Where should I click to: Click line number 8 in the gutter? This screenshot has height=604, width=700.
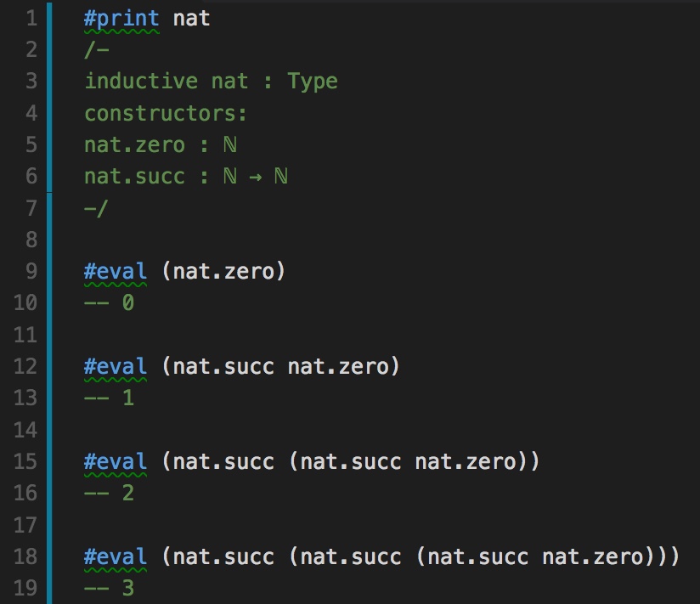point(31,240)
